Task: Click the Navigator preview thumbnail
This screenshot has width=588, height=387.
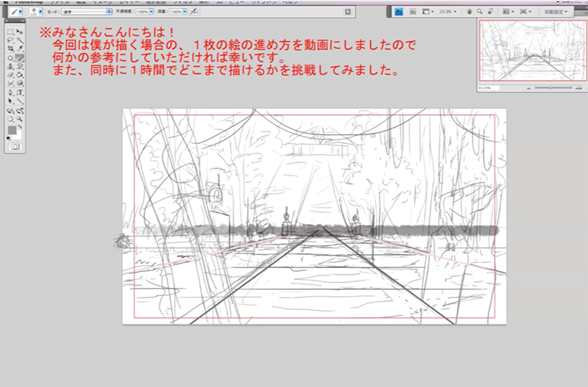Action: coord(533,51)
